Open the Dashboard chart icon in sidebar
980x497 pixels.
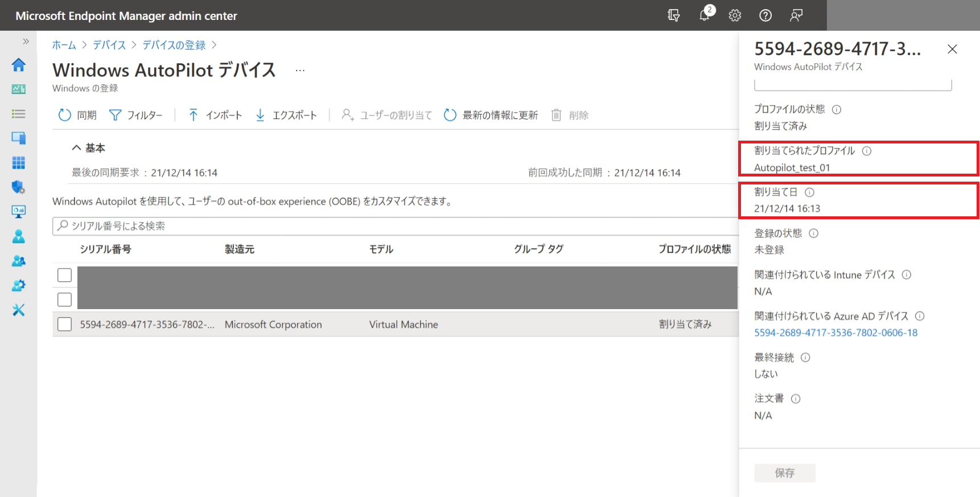18,89
